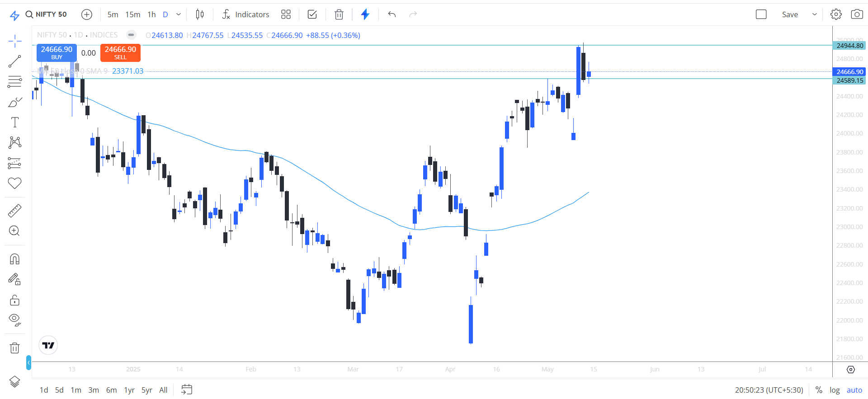Open the go-to-date calendar icon
This screenshot has height=399, width=868.
[187, 390]
